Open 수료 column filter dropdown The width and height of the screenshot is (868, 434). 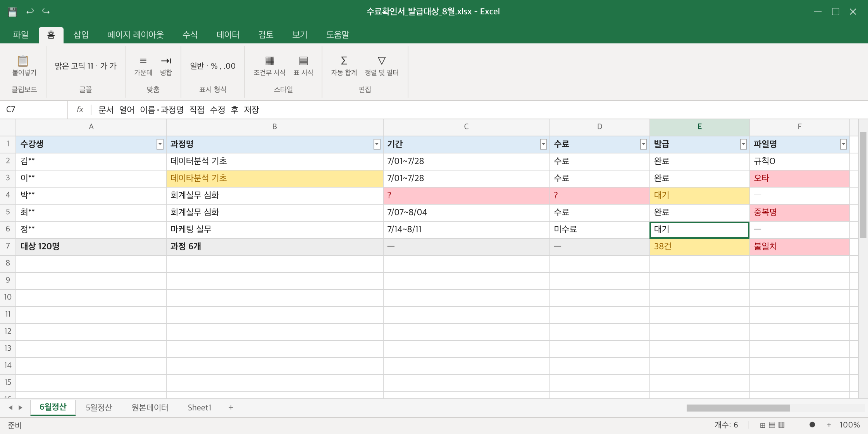tap(643, 145)
